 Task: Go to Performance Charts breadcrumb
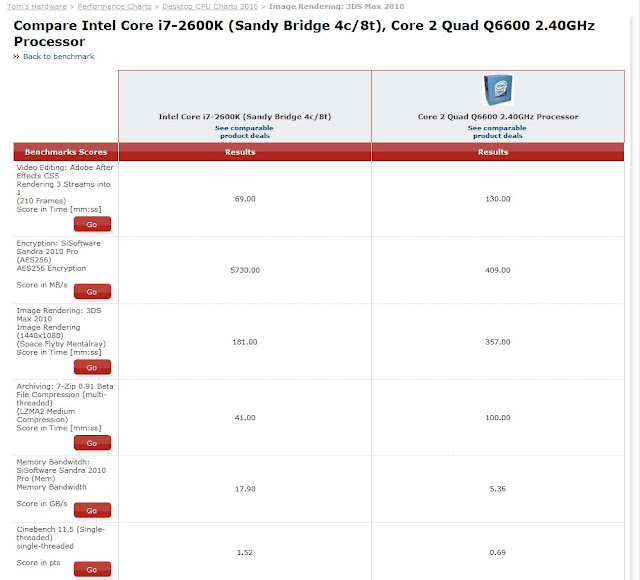[114, 7]
